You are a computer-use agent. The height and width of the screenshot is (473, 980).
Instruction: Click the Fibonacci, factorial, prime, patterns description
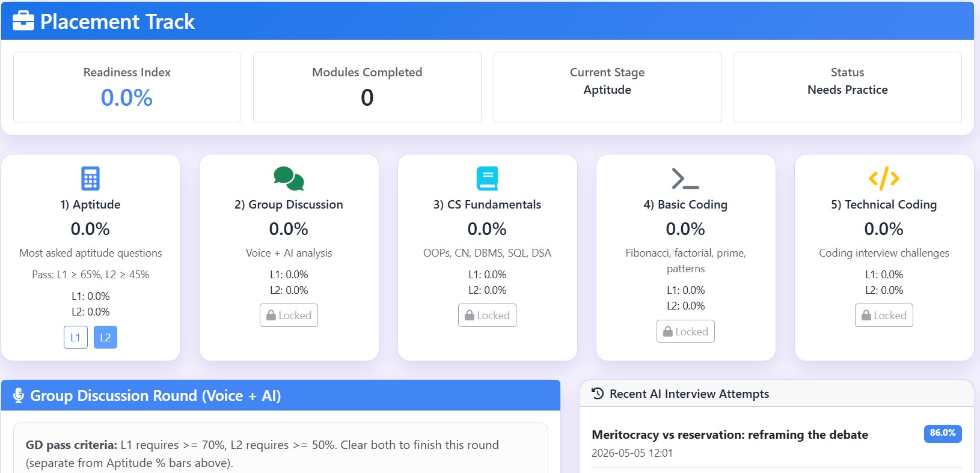(x=685, y=261)
